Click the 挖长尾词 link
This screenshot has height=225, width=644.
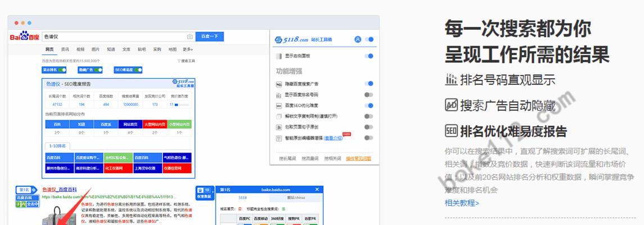click(x=287, y=159)
